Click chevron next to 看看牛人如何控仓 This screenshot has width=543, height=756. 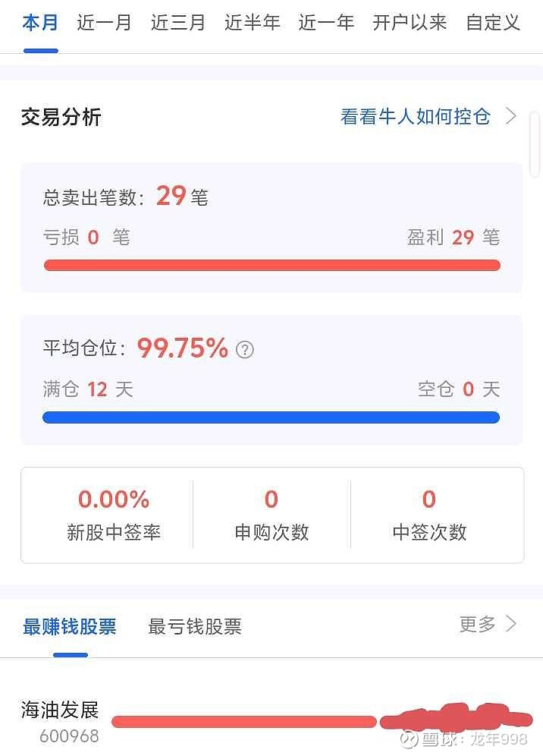point(511,116)
